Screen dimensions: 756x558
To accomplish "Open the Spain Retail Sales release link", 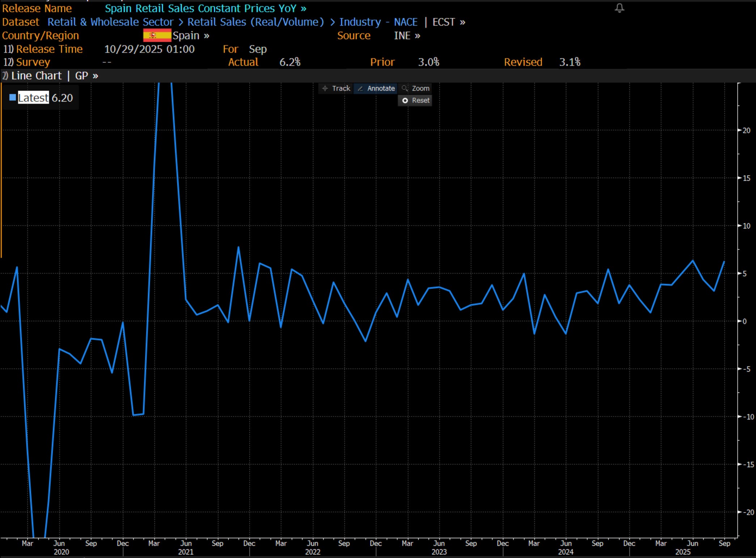I will tap(205, 8).
